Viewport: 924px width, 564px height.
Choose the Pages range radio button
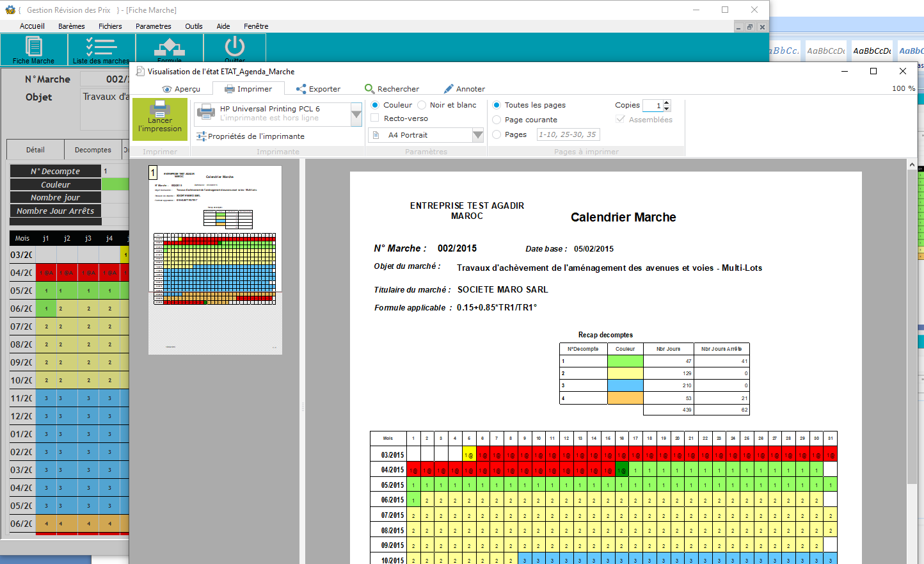(497, 134)
